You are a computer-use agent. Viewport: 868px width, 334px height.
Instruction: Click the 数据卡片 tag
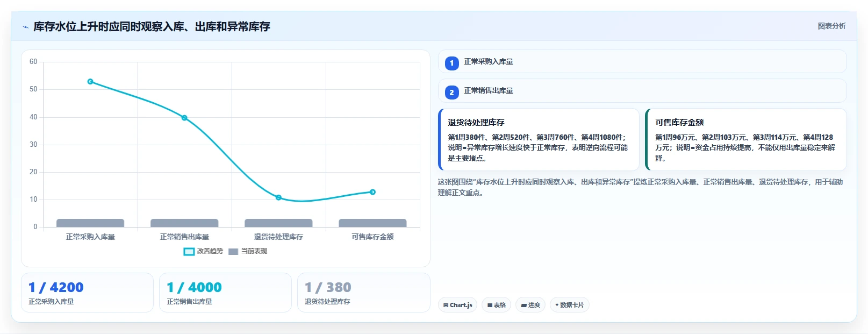tap(570, 305)
